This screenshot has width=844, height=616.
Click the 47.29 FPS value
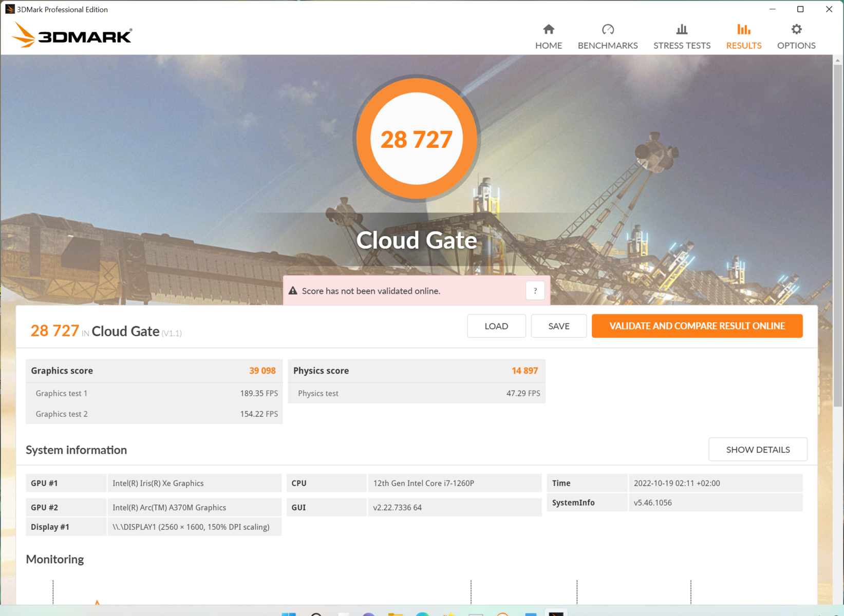[x=523, y=393]
